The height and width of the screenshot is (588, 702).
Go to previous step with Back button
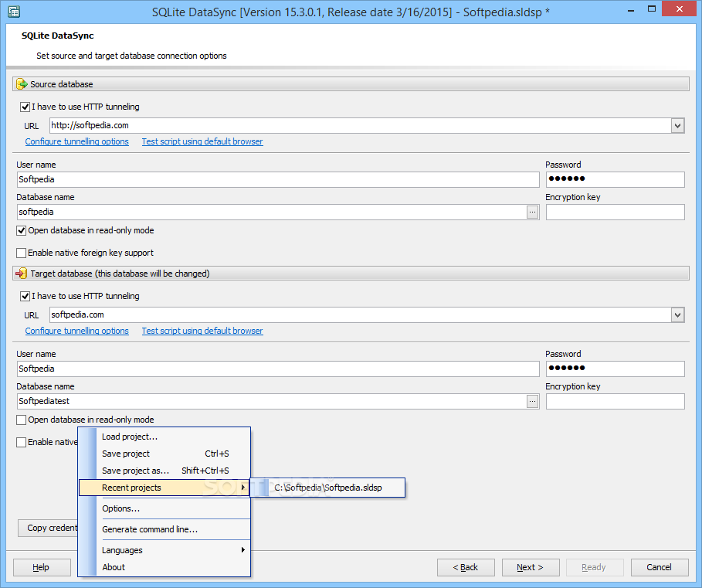point(466,567)
